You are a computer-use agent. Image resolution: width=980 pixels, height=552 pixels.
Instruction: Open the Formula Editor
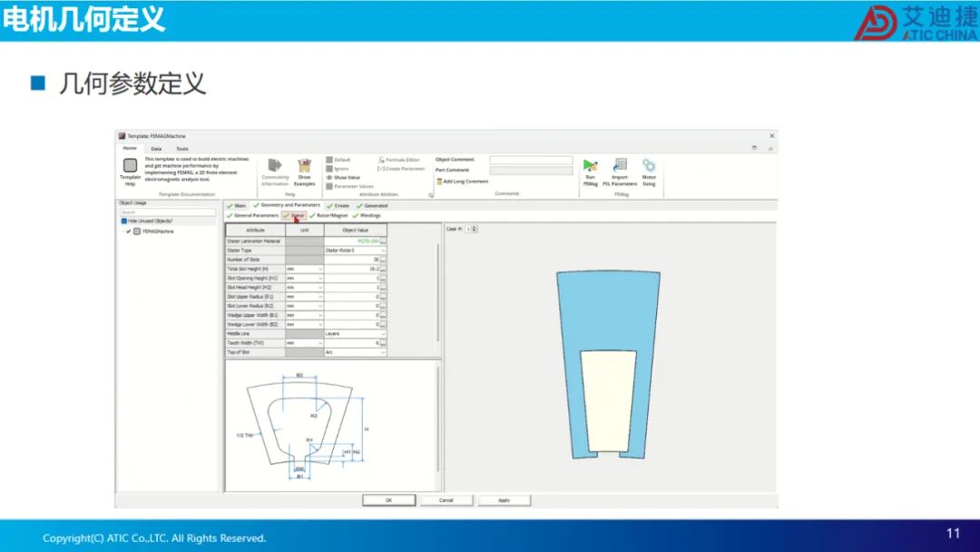pos(398,160)
